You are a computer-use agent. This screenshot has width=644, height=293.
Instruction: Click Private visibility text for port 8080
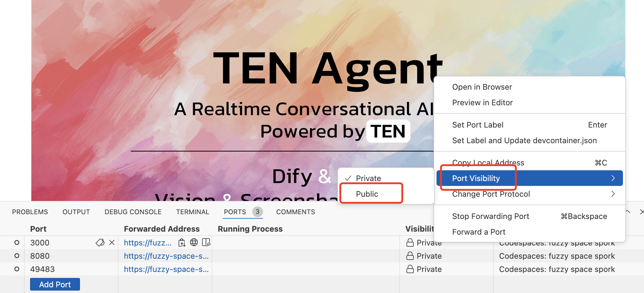click(429, 256)
